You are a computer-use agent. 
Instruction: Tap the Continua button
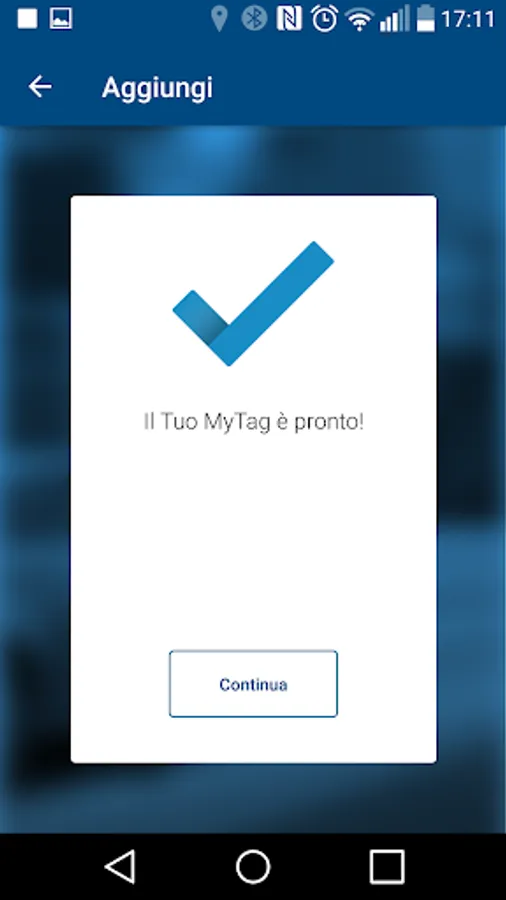[x=253, y=684]
